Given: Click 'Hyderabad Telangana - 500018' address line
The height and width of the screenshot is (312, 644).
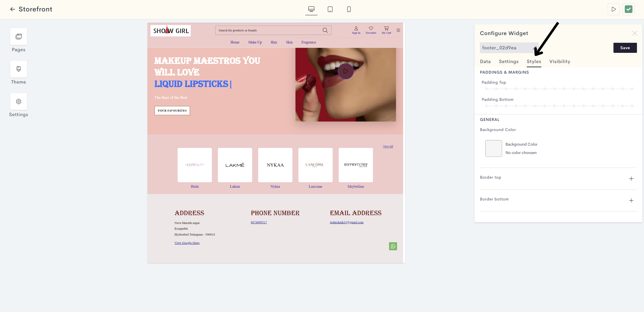Looking at the screenshot, I should click(x=194, y=235).
